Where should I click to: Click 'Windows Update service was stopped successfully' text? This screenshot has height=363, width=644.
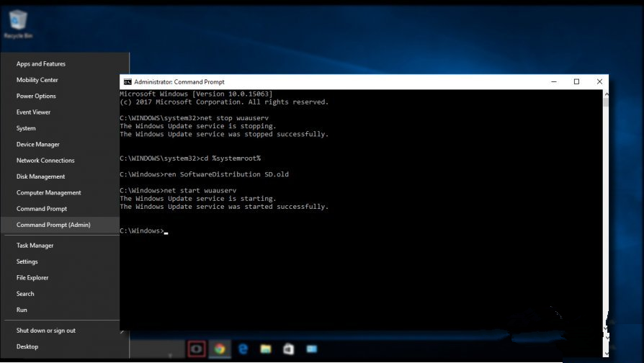pos(224,134)
